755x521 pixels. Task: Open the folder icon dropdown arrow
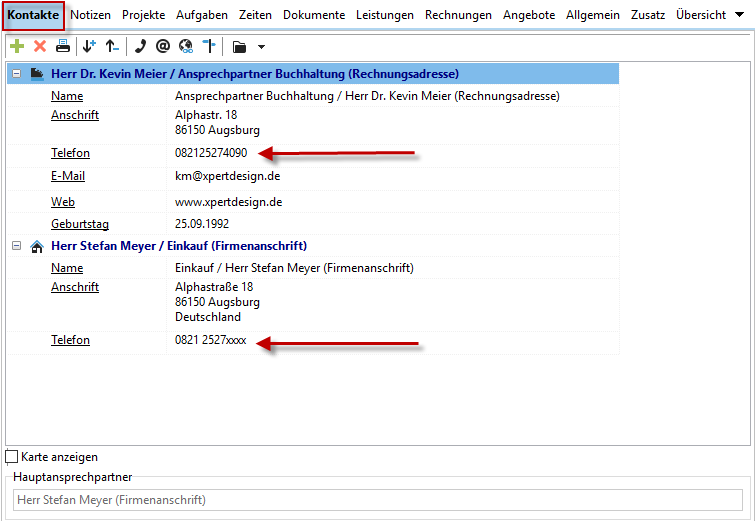click(261, 47)
